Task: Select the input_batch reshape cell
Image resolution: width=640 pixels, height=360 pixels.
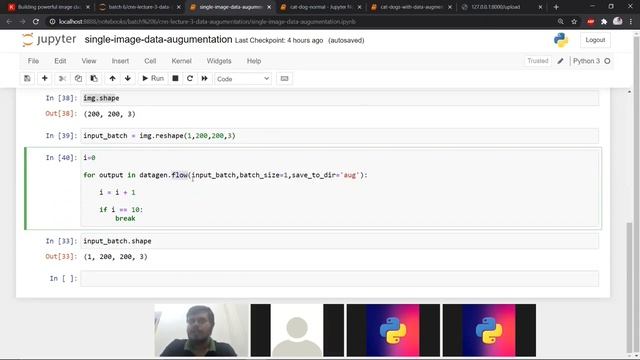Action: click(340, 136)
